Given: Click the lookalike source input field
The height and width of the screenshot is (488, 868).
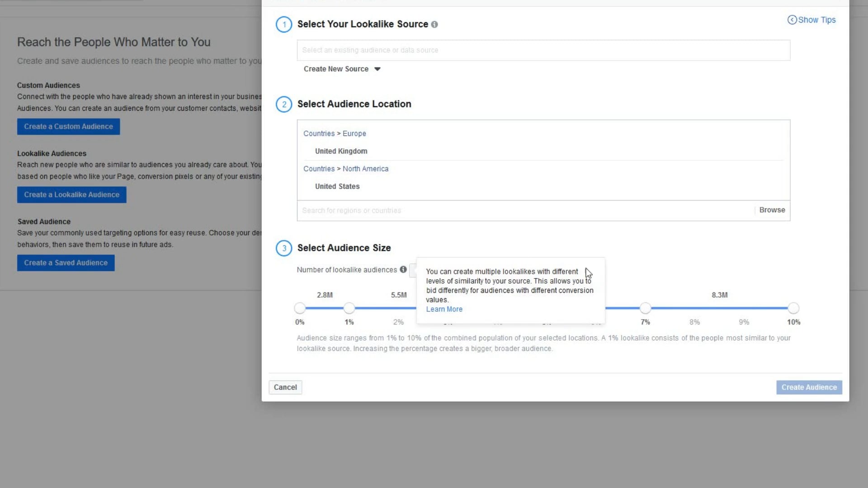Looking at the screenshot, I should (543, 50).
